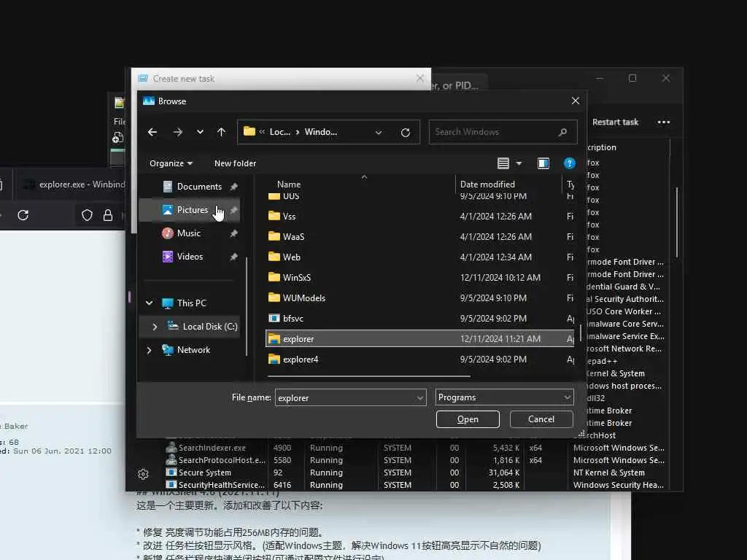Image resolution: width=747 pixels, height=560 pixels.
Task: Create a New folder
Action: click(236, 163)
